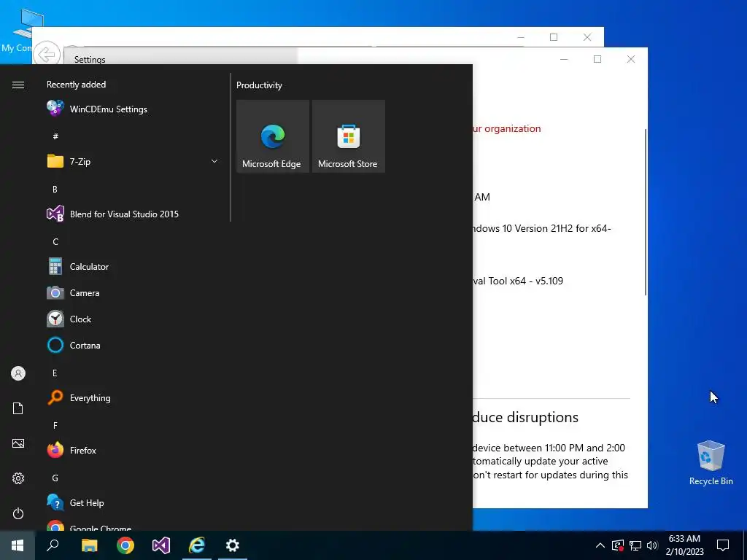
Task: Close the rear Internet Explorer window
Action: (587, 37)
